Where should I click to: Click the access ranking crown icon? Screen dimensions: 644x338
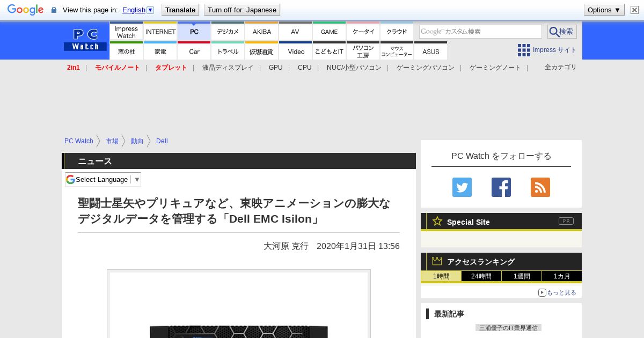pos(437,261)
